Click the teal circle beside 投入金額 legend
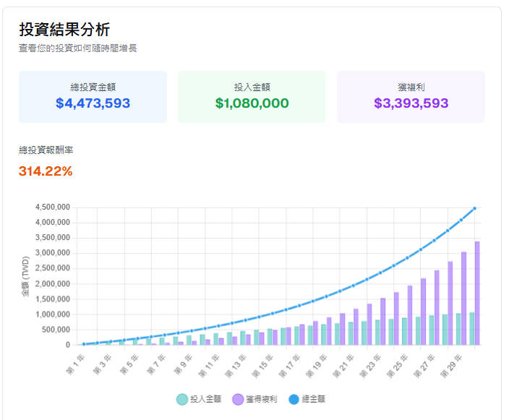The width and height of the screenshot is (509, 420). point(181,399)
